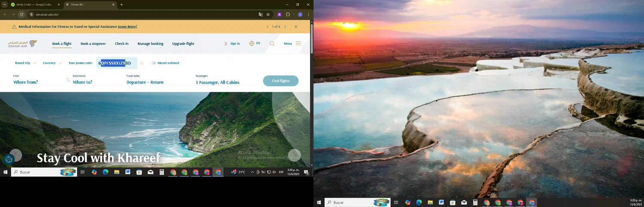Bookmark this page with the star icon
Viewport: 644px width, 207px height.
[268, 14]
